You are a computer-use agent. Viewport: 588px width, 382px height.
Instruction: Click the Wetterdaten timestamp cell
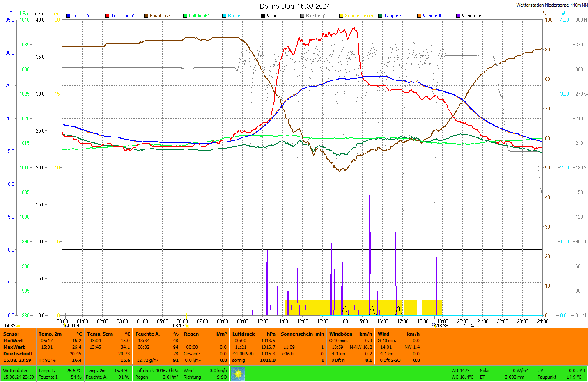click(x=18, y=374)
